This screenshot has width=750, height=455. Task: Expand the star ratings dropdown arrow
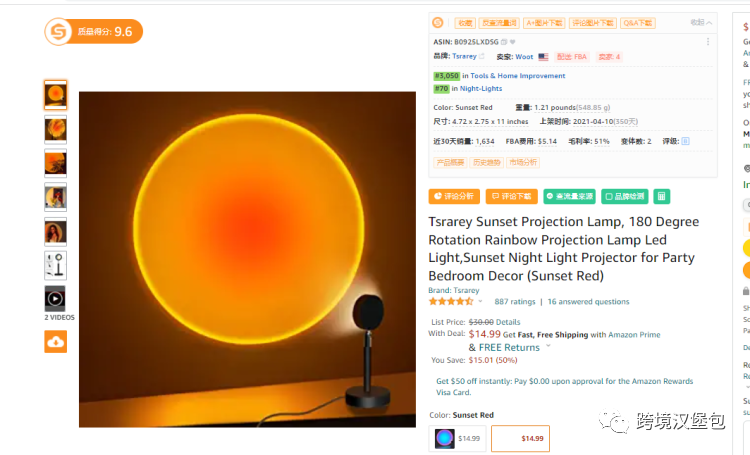click(480, 301)
